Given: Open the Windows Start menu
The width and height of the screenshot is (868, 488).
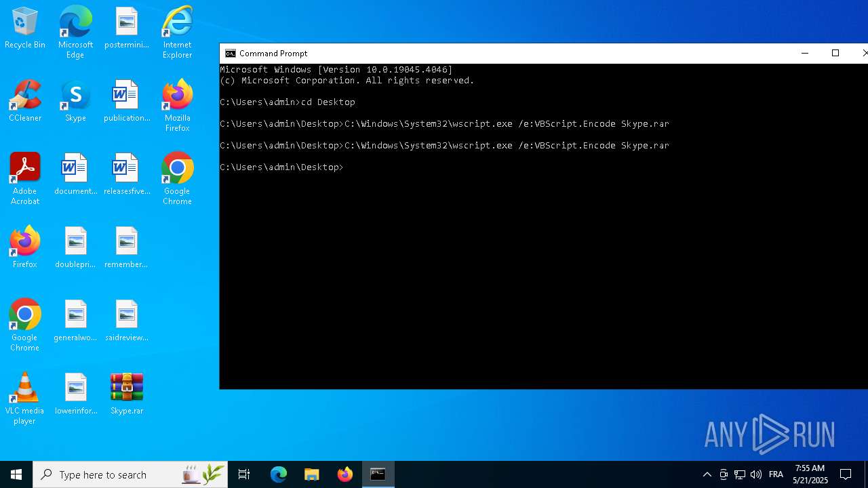Looking at the screenshot, I should pyautogui.click(x=16, y=474).
